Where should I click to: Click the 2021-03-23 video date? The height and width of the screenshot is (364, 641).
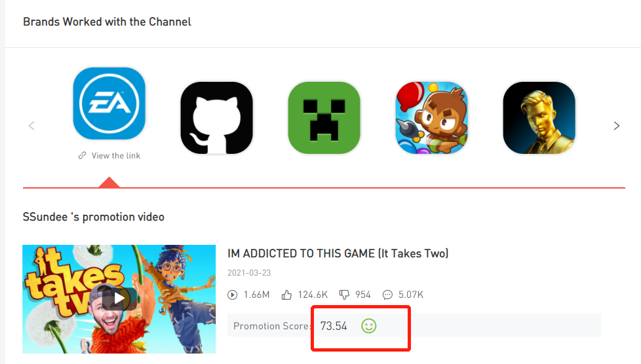click(249, 273)
